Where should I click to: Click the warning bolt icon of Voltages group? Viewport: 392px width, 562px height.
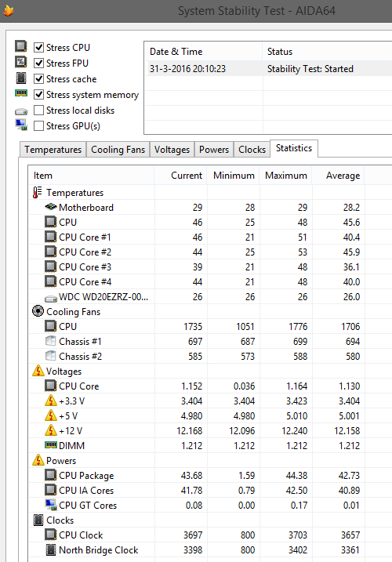click(38, 371)
